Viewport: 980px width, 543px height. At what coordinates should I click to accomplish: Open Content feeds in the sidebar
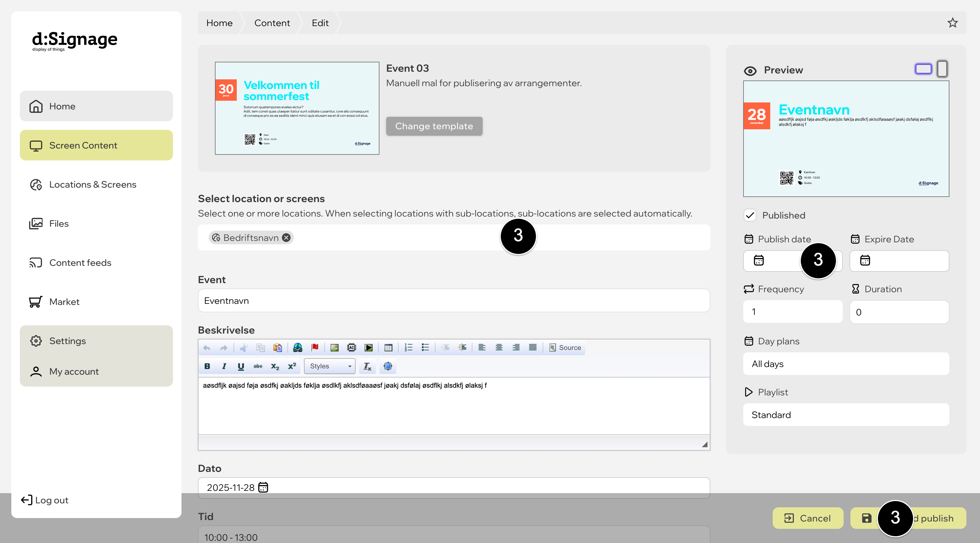pos(96,263)
